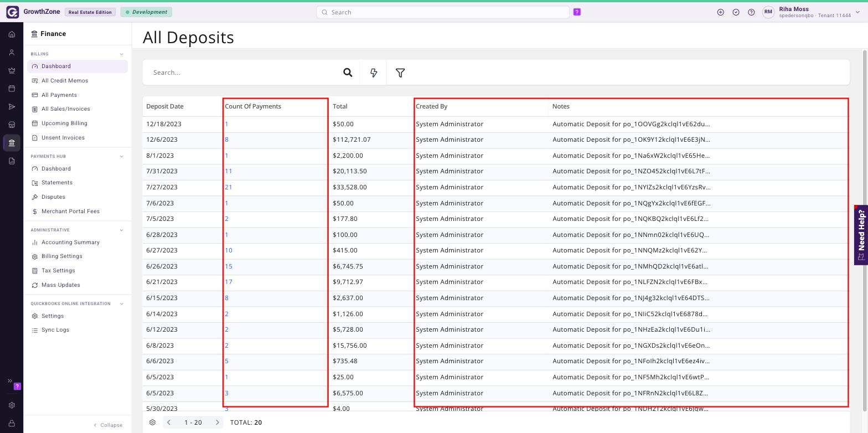868x433 pixels.
Task: Open payment count 17 for 6/21/2023
Action: pos(228,282)
